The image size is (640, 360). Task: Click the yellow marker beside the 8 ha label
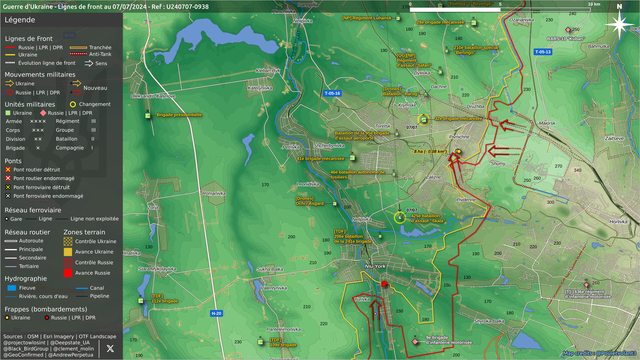point(458,151)
